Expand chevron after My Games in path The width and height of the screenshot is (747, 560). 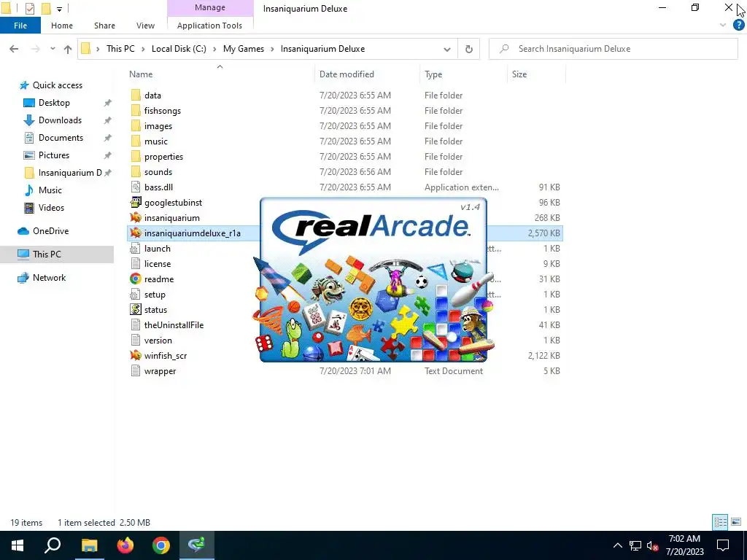coord(273,49)
